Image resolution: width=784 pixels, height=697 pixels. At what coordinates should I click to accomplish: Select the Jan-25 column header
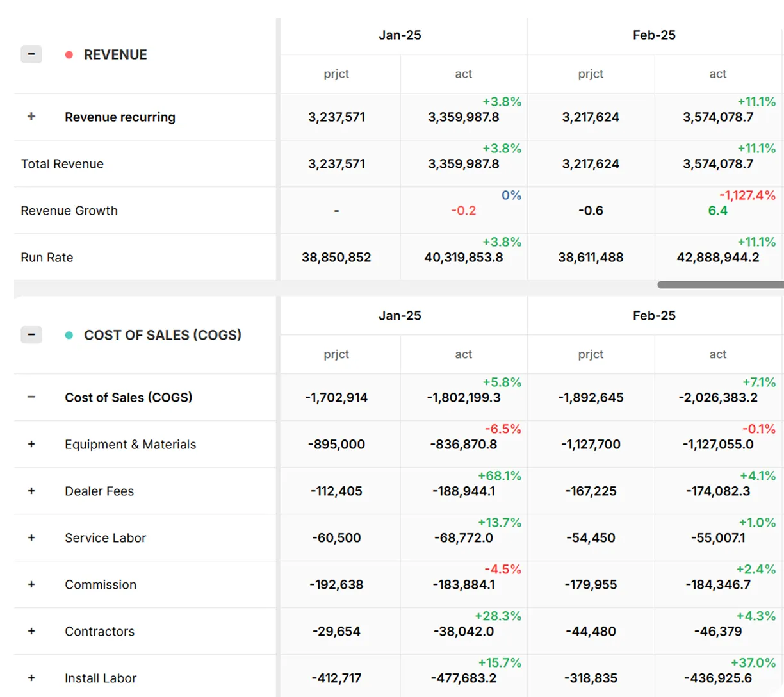(x=400, y=35)
